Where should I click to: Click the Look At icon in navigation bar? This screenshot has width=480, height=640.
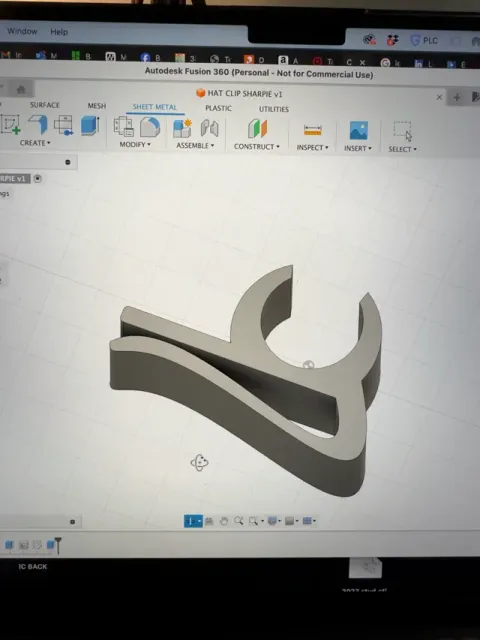(209, 521)
